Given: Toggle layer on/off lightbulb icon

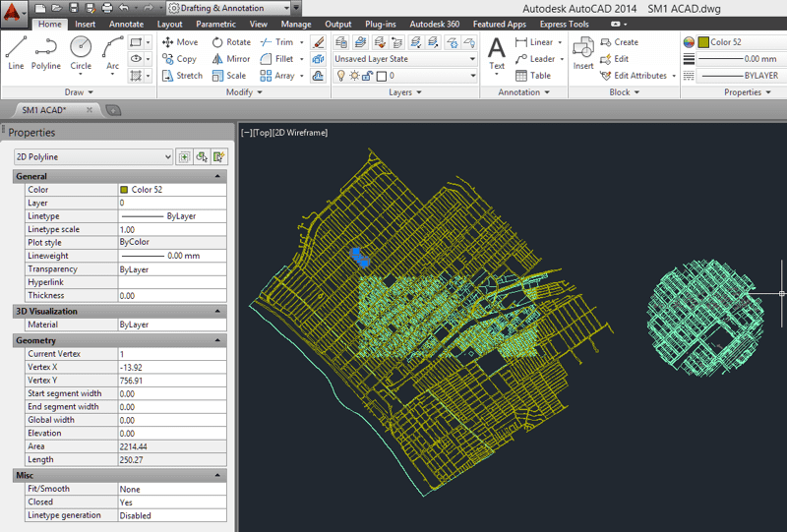Looking at the screenshot, I should (x=340, y=76).
